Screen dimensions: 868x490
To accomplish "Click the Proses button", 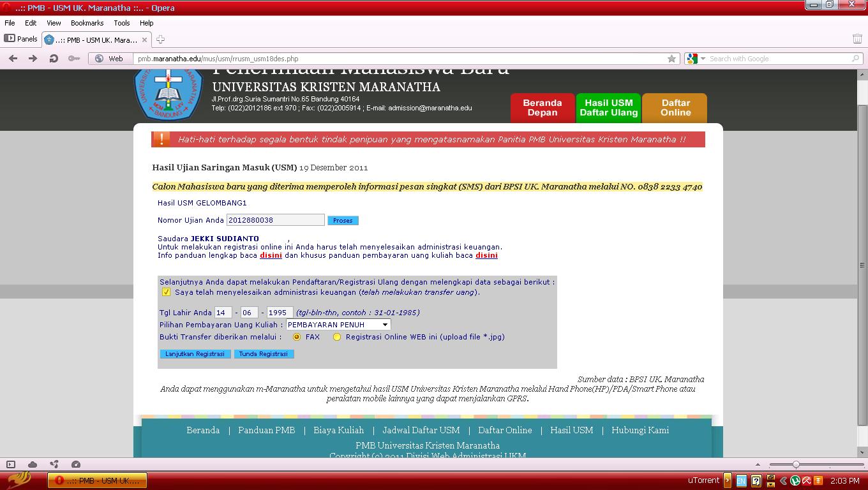I will tap(343, 220).
